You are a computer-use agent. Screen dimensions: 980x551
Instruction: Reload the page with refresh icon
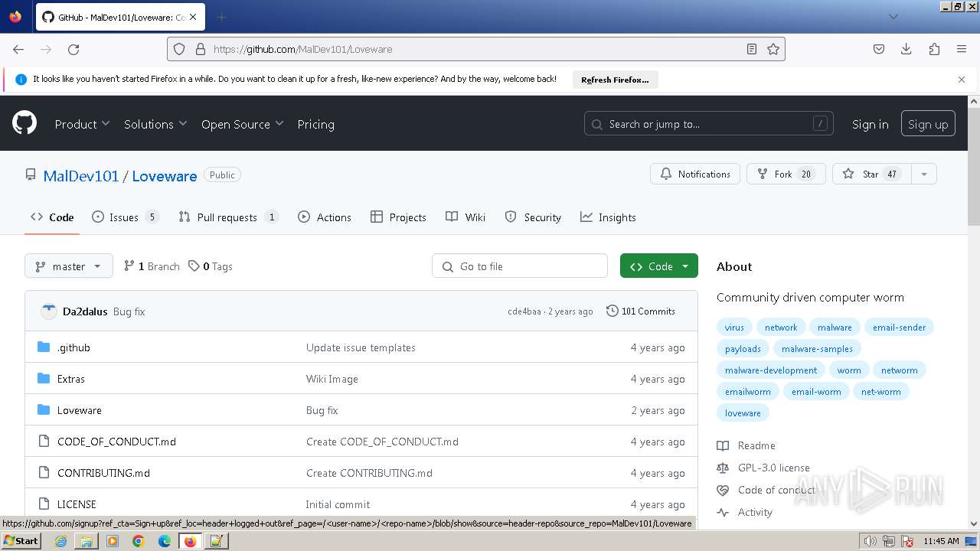73,49
